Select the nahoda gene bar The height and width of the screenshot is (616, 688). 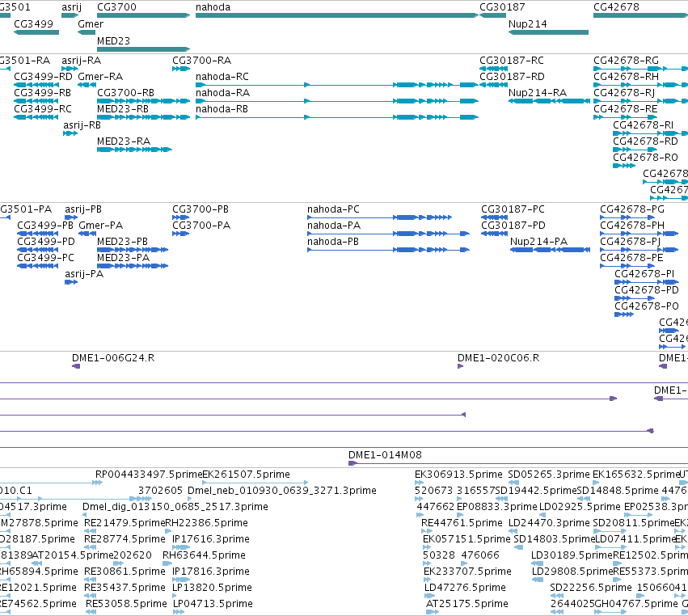pos(336,15)
